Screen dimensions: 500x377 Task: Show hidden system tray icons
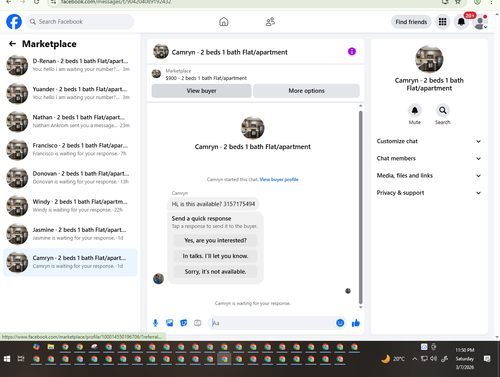(x=414, y=359)
